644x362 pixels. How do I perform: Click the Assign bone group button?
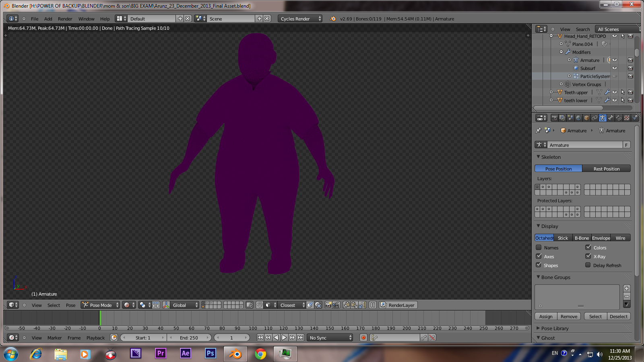point(546,316)
